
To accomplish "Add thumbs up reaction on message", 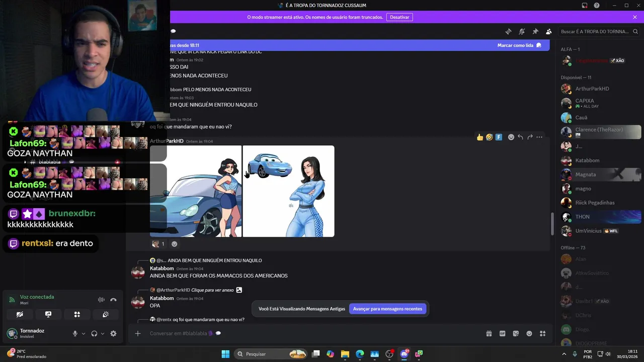I will (480, 137).
